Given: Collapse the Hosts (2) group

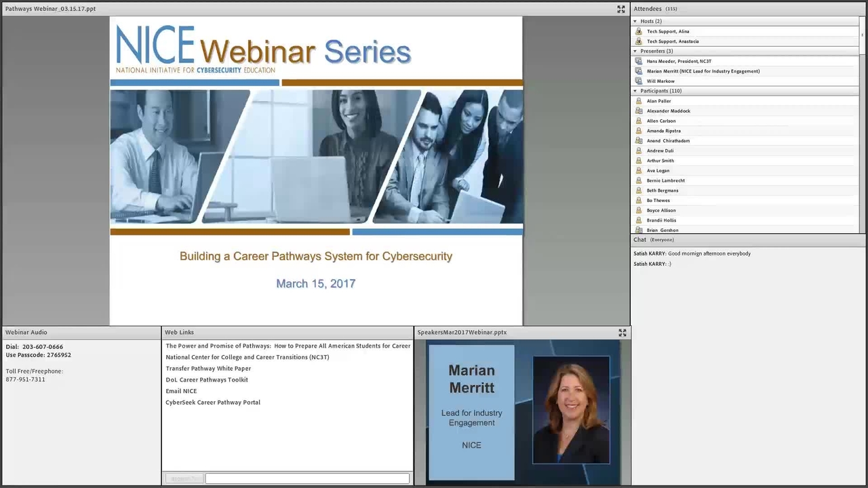Looking at the screenshot, I should pyautogui.click(x=635, y=22).
